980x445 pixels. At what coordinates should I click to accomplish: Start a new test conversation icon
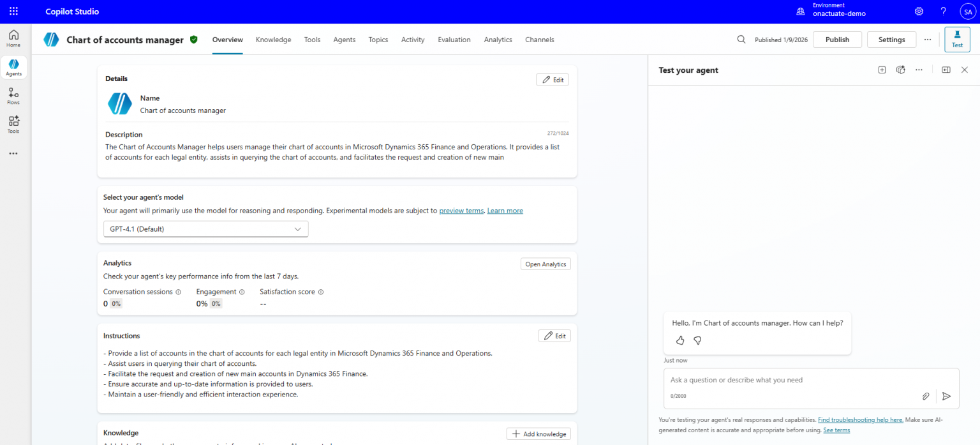coord(882,70)
